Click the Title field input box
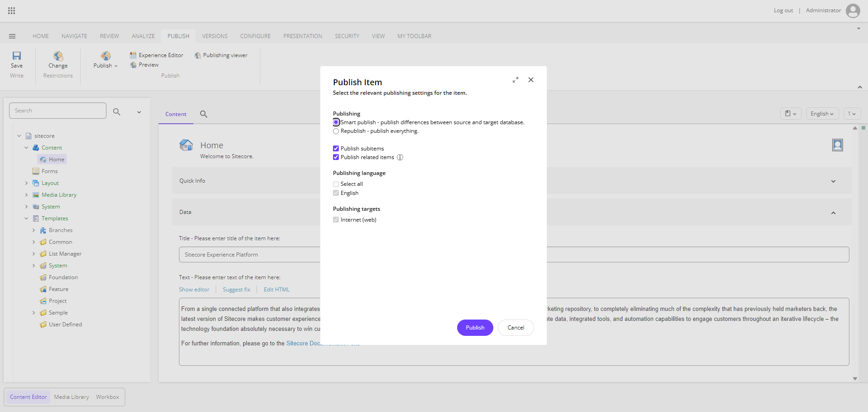Image resolution: width=868 pixels, height=412 pixels. (514, 255)
